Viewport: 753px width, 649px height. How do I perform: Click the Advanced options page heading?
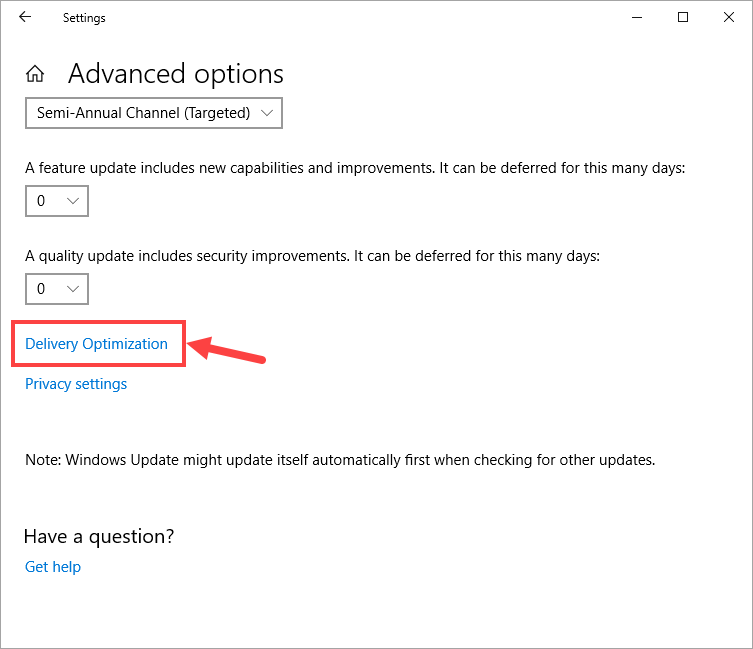click(176, 74)
